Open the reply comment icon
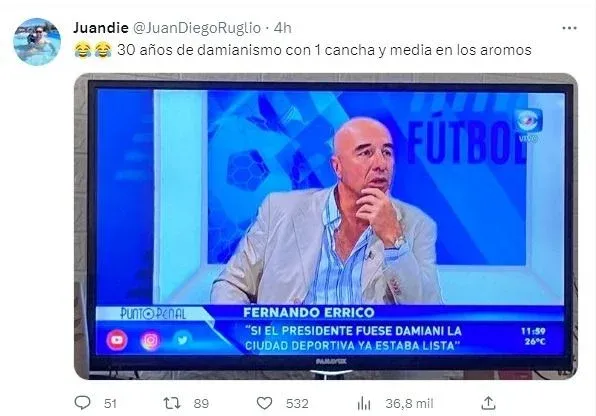This screenshot has width=596, height=416. (82, 403)
